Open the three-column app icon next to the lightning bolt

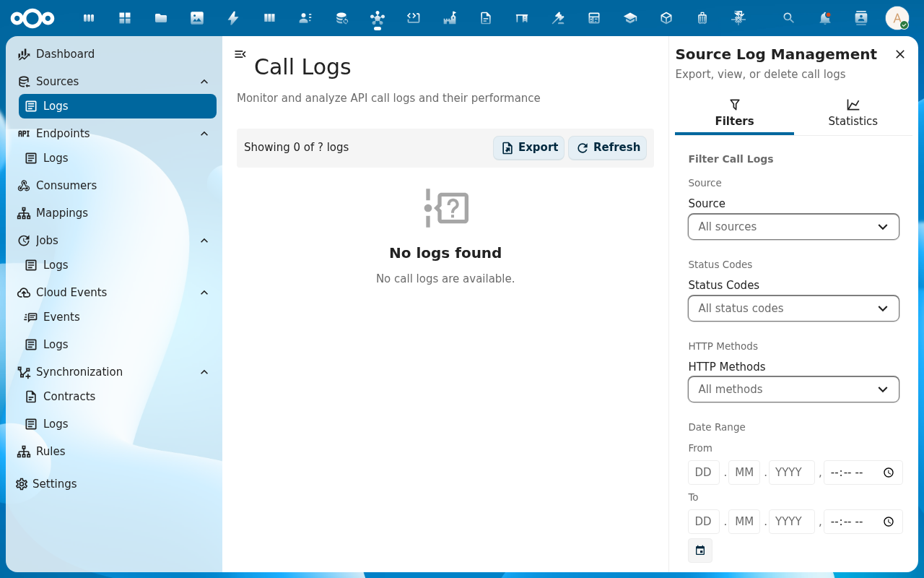(x=269, y=18)
